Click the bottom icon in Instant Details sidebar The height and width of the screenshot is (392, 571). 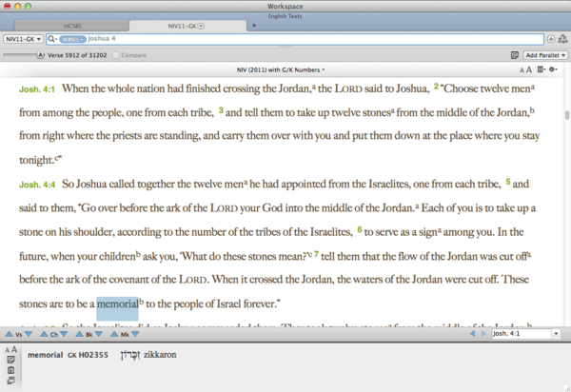10,381
